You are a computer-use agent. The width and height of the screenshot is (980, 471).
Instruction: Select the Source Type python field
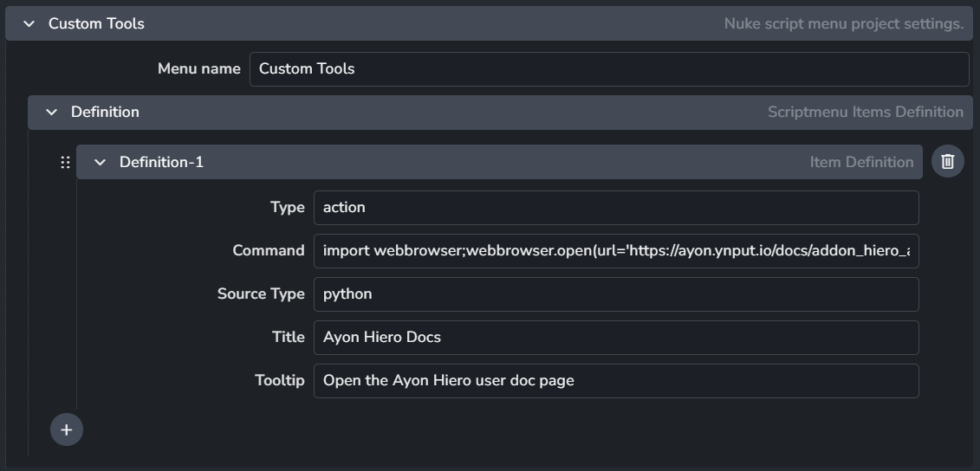point(616,294)
